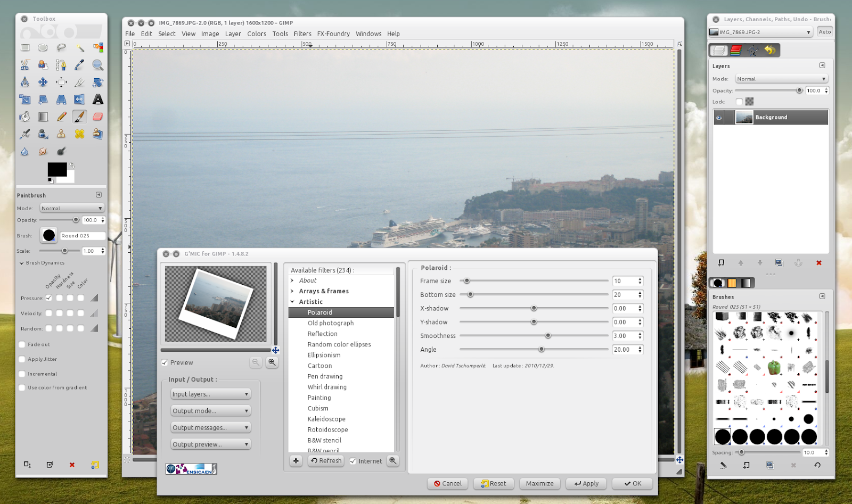
Task: Select the Blur/Sharpen droplet tool
Action: click(x=25, y=151)
